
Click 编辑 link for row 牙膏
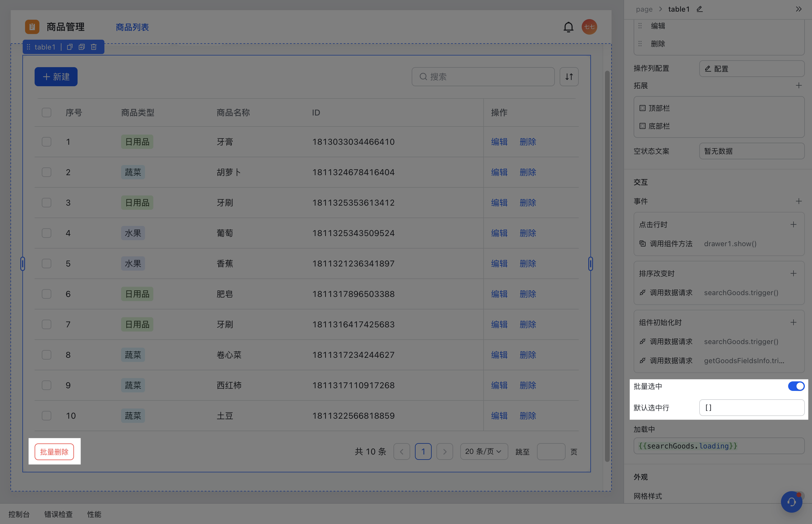499,142
